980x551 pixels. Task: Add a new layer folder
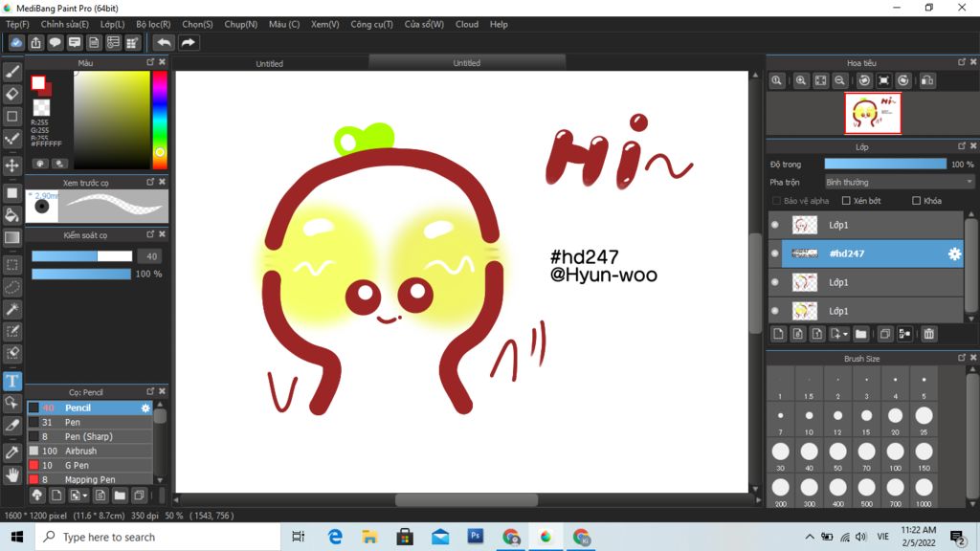860,334
